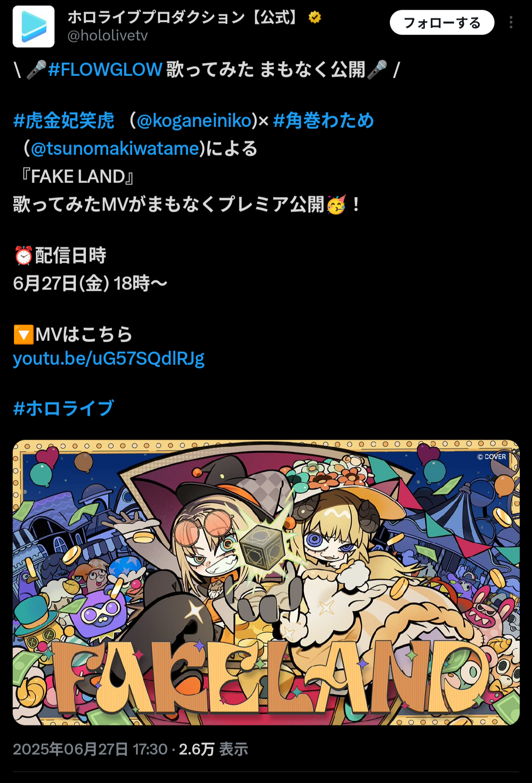The image size is (532, 783).
Task: Click the 2025年06月27日 17:30 timestamp
Action: pyautogui.click(x=90, y=749)
